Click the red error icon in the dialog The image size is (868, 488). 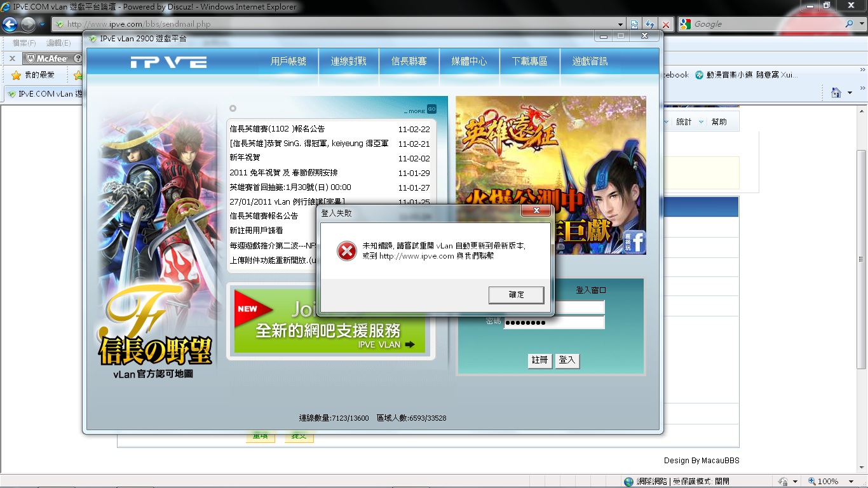point(346,251)
